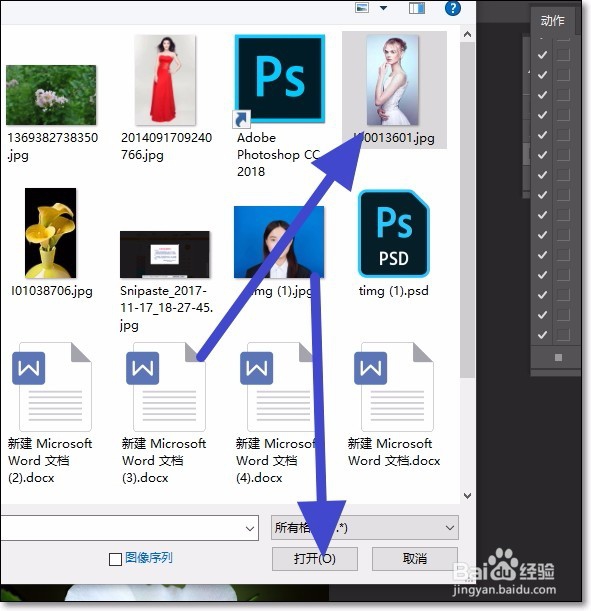Enable the 图像序列 checkbox

click(x=115, y=559)
